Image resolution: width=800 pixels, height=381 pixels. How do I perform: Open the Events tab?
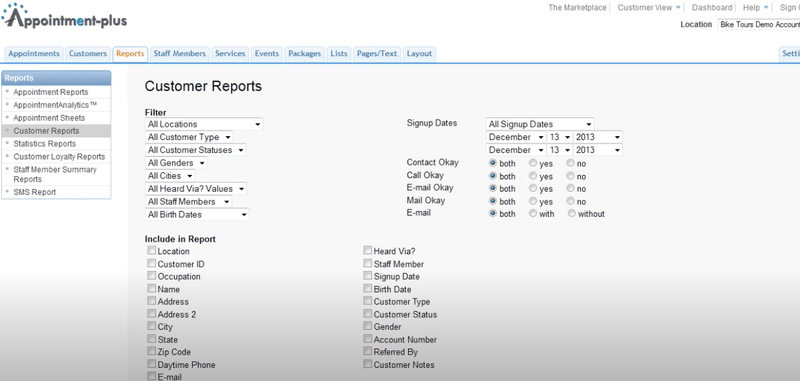click(267, 54)
